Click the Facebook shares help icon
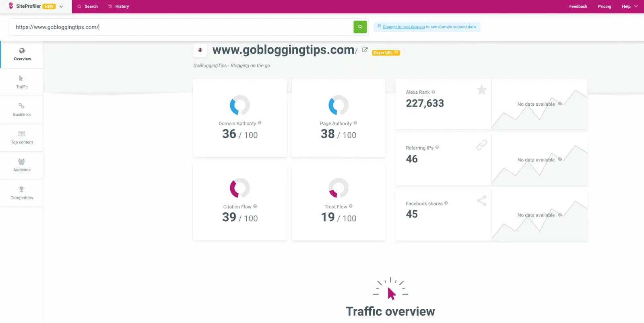The height and width of the screenshot is (323, 644). click(x=446, y=203)
